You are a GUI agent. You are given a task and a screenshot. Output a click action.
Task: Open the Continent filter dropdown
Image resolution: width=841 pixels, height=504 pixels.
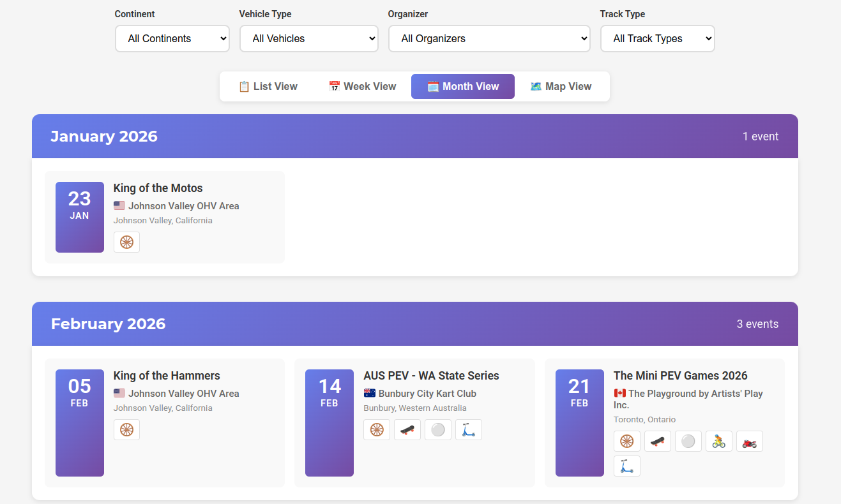[x=172, y=38]
